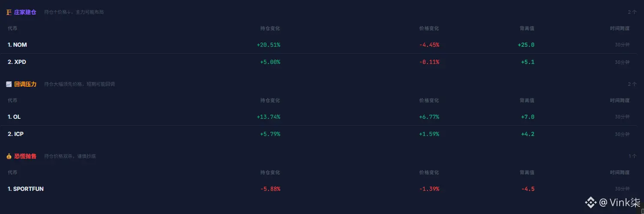Click the 2个 count beside 庄家建仓
This screenshot has width=644, height=214.
[x=632, y=12]
